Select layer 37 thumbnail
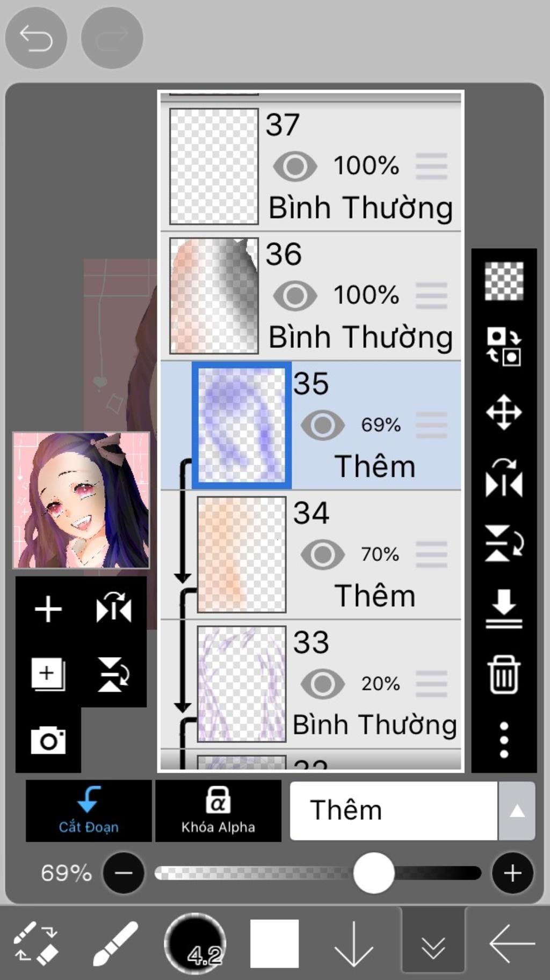 214,166
